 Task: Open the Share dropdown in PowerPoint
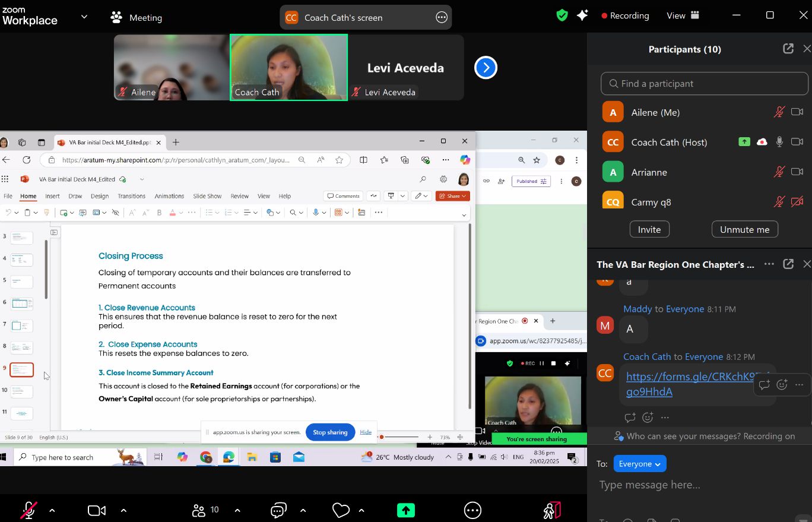453,196
